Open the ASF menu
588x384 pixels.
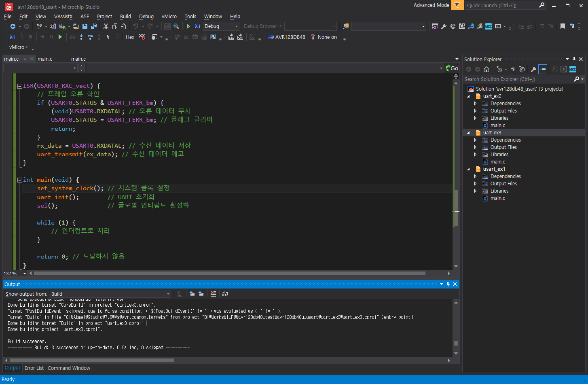click(x=85, y=17)
